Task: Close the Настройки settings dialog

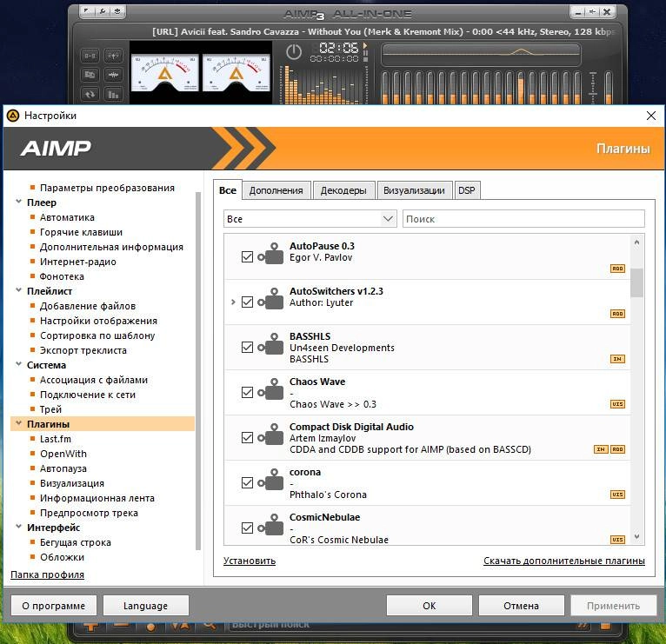Action: point(650,116)
